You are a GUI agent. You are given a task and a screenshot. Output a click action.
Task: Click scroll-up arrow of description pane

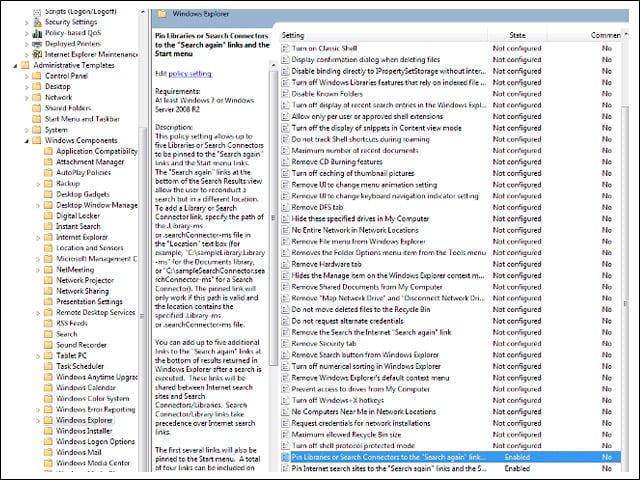[273, 65]
